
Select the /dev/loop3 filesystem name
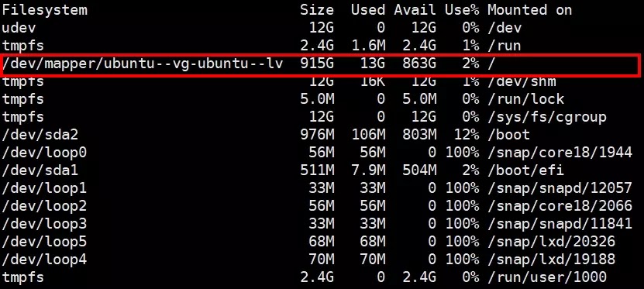pos(45,224)
